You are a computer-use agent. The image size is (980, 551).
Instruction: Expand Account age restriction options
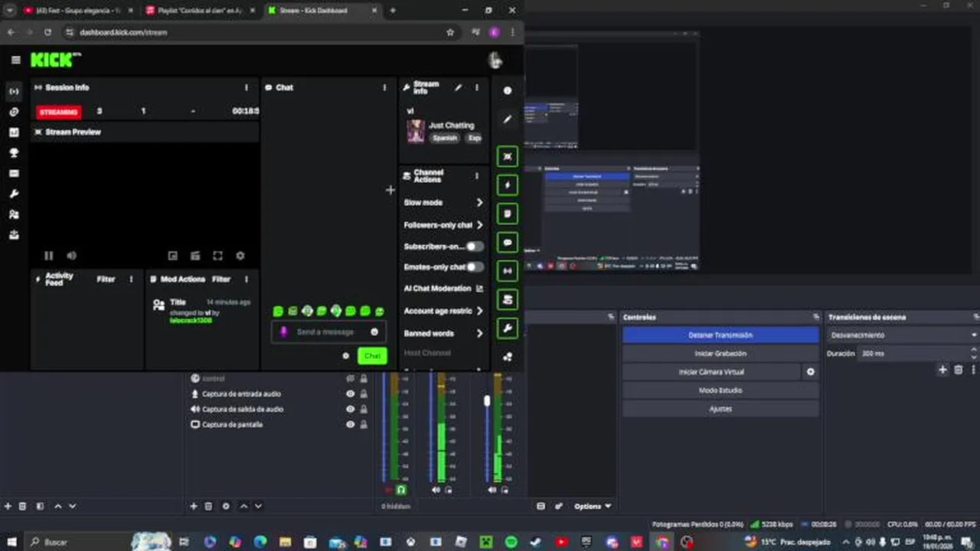pos(479,311)
